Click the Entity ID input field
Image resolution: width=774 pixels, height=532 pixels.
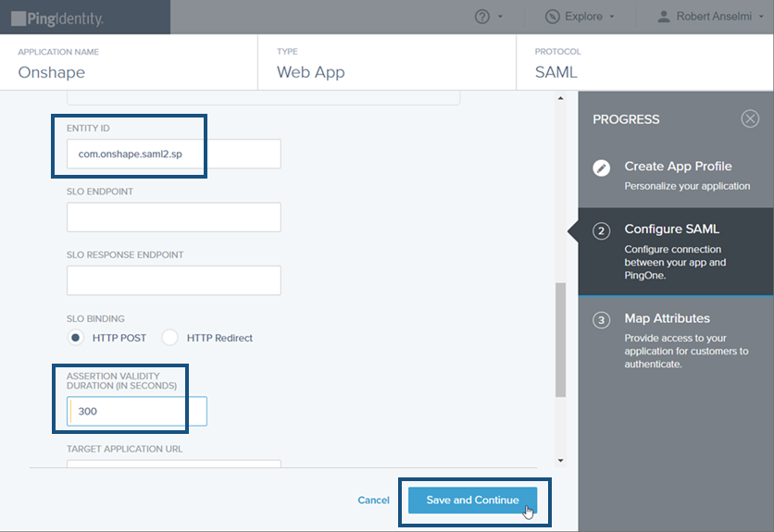174,154
